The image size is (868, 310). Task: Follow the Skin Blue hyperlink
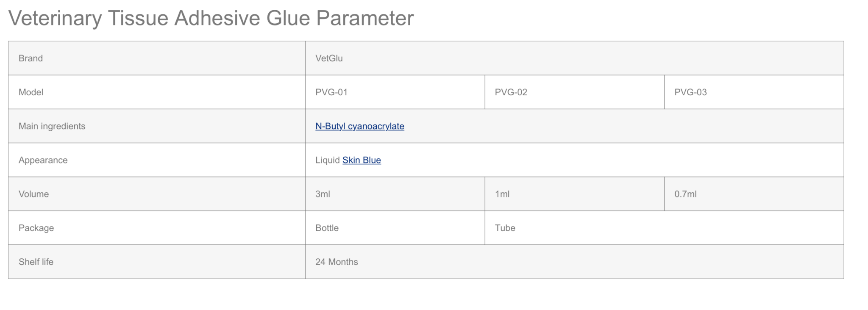click(362, 160)
